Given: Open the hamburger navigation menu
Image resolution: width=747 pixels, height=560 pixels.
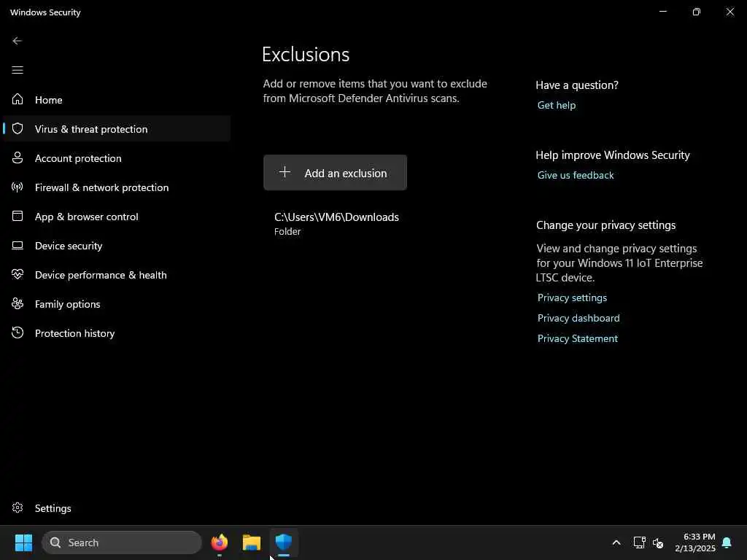Looking at the screenshot, I should 18,70.
